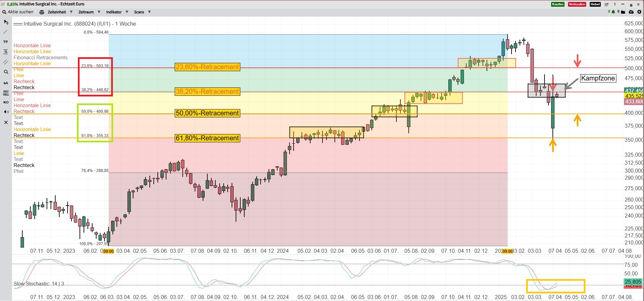Click the yellow 435,525 price tag

click(634, 96)
